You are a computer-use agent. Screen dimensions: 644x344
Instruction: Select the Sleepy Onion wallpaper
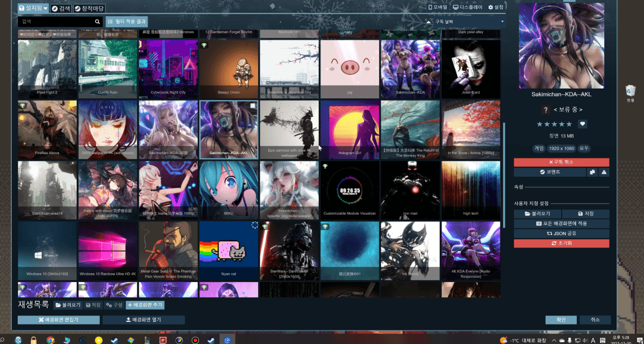[229, 69]
